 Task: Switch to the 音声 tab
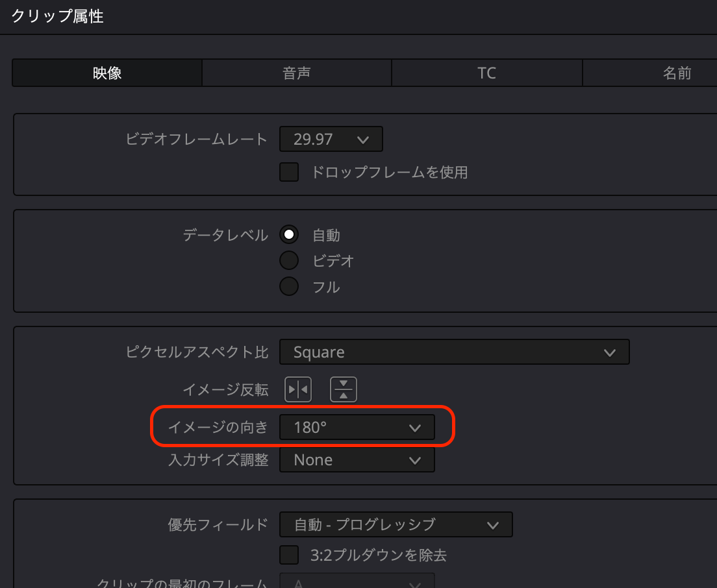(x=297, y=73)
